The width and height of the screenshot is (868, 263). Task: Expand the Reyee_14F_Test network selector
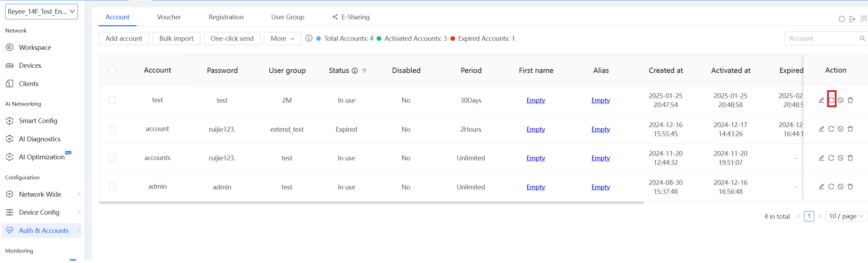point(42,11)
